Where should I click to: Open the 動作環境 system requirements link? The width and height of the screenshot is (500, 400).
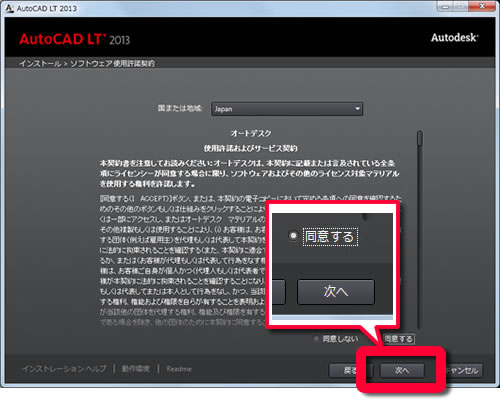136,369
